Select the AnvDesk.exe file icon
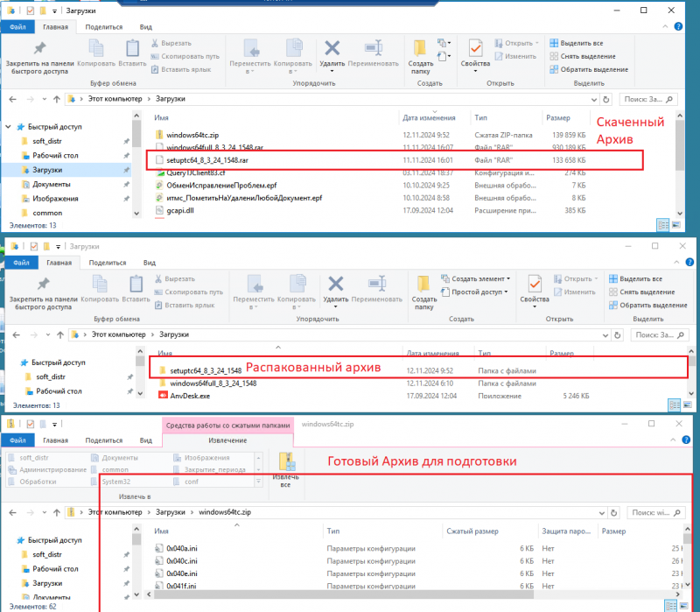This screenshot has width=700, height=612. click(161, 396)
